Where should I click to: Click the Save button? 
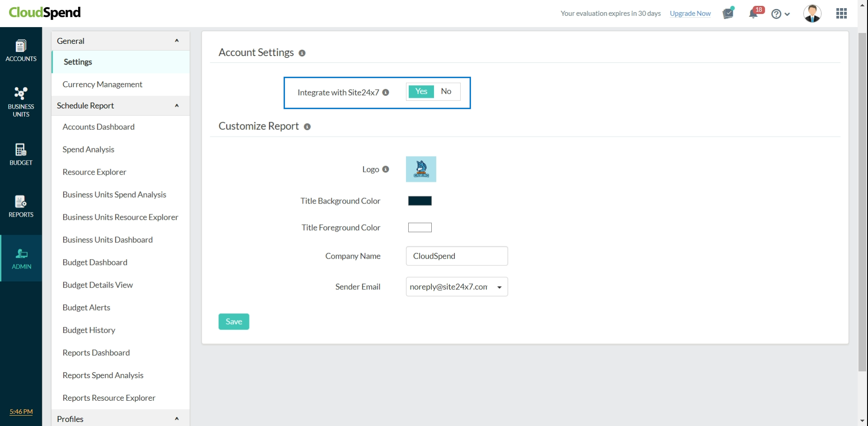pos(234,322)
